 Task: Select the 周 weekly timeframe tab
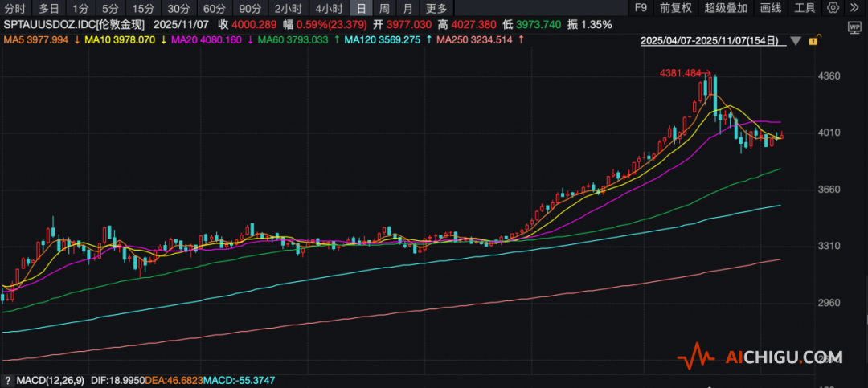pyautogui.click(x=384, y=9)
